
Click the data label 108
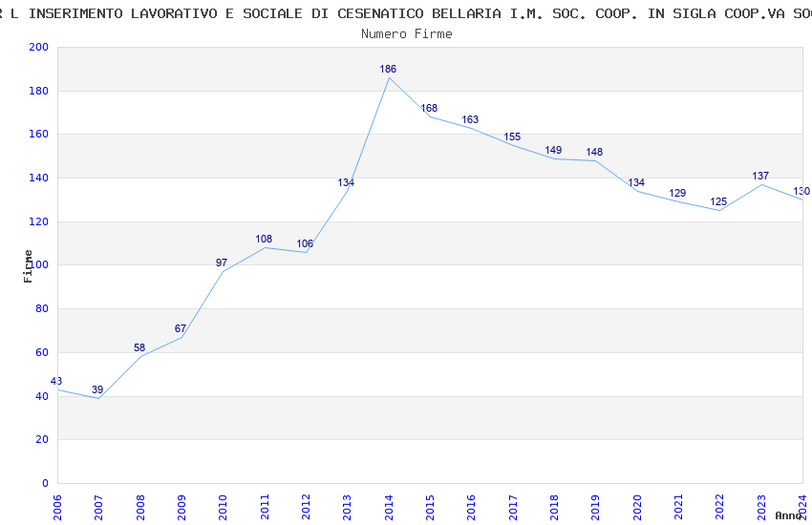[264, 239]
